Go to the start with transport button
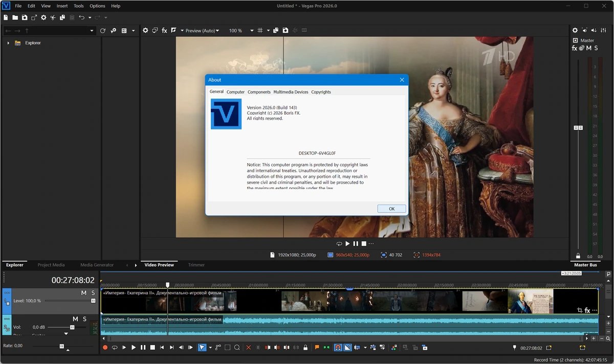This screenshot has width=614, height=364. tap(162, 348)
